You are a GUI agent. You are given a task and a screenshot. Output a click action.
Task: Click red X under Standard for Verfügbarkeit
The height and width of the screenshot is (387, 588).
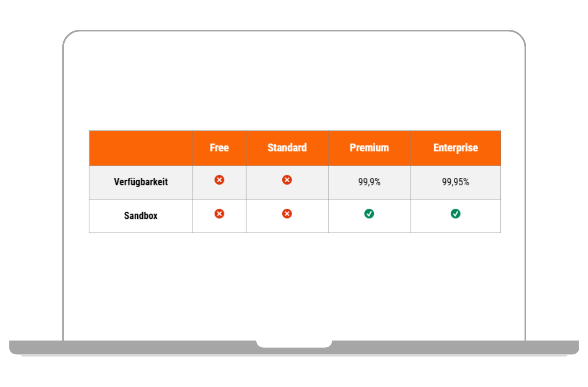[x=287, y=180]
